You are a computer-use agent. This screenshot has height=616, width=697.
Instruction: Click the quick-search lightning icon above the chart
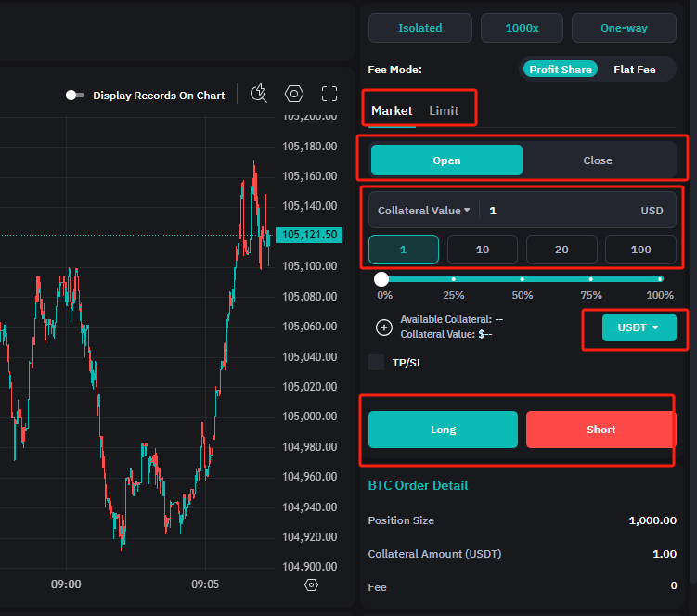click(259, 94)
